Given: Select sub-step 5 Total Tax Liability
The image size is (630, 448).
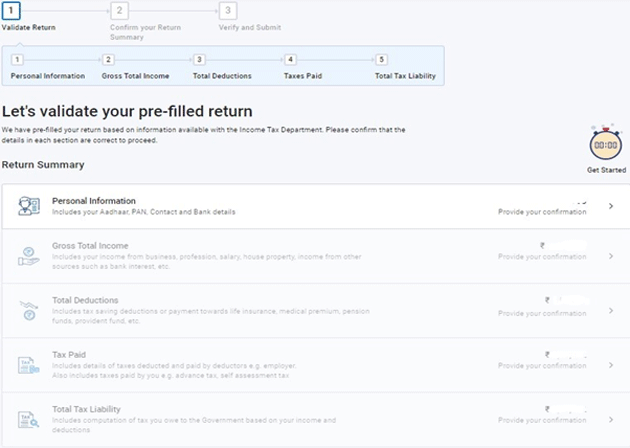Looking at the screenshot, I should tap(382, 60).
